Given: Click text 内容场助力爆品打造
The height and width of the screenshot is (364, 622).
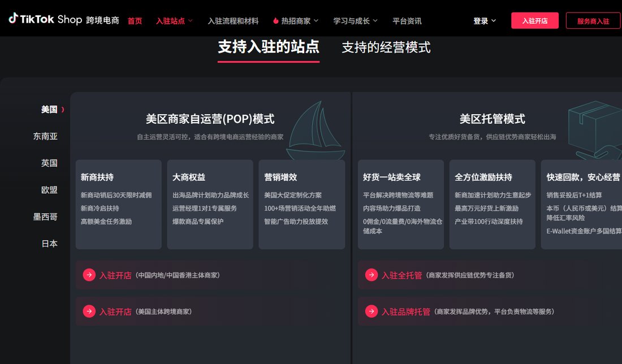Looking at the screenshot, I should (391, 208).
